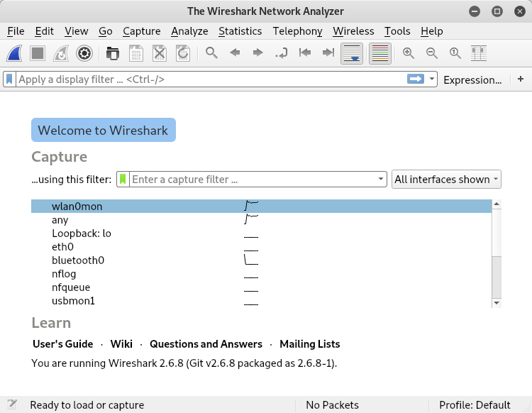Open the Tools menu
Screen dimensions: 532x413
(x=397, y=31)
